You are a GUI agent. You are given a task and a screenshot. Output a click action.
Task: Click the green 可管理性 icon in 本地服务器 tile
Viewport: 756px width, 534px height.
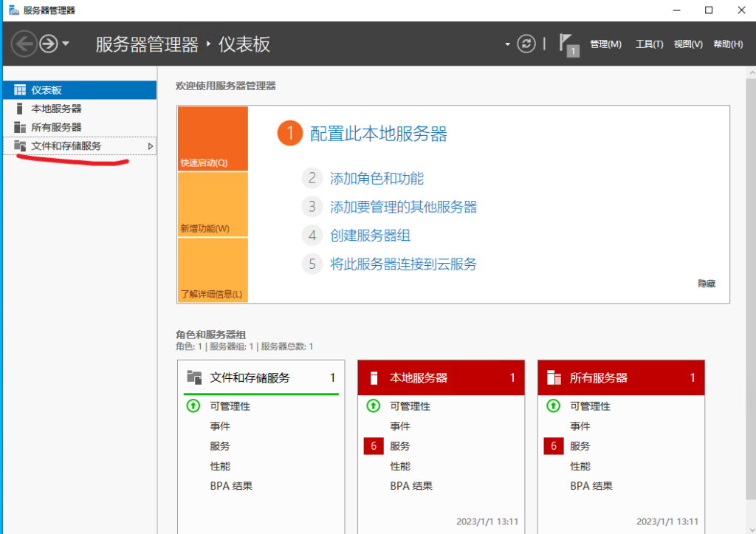[374, 406]
